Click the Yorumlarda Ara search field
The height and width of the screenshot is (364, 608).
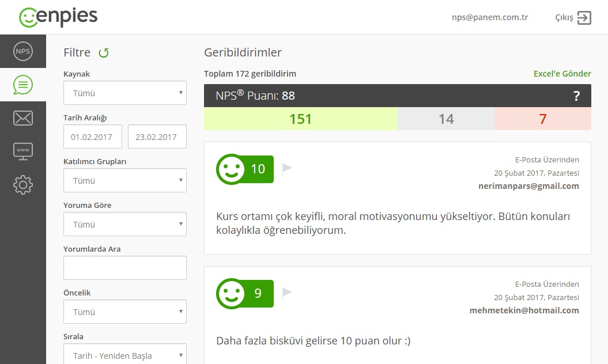pyautogui.click(x=125, y=268)
